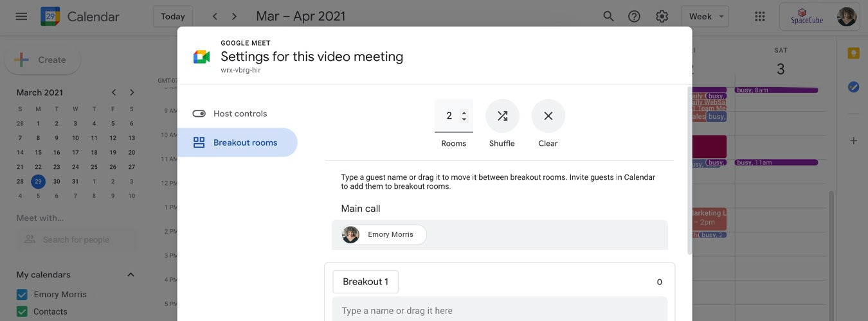This screenshot has width=868, height=321.
Task: Collapse the My calendars section
Action: (131, 275)
